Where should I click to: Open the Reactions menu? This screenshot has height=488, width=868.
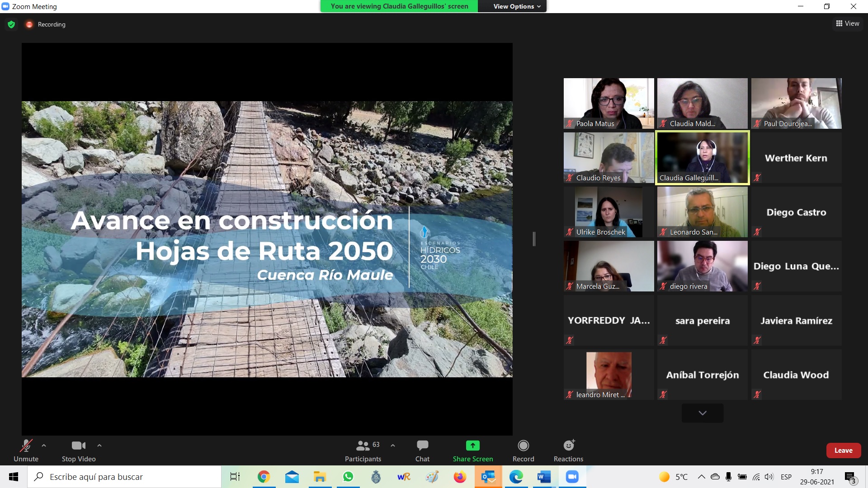pyautogui.click(x=568, y=446)
